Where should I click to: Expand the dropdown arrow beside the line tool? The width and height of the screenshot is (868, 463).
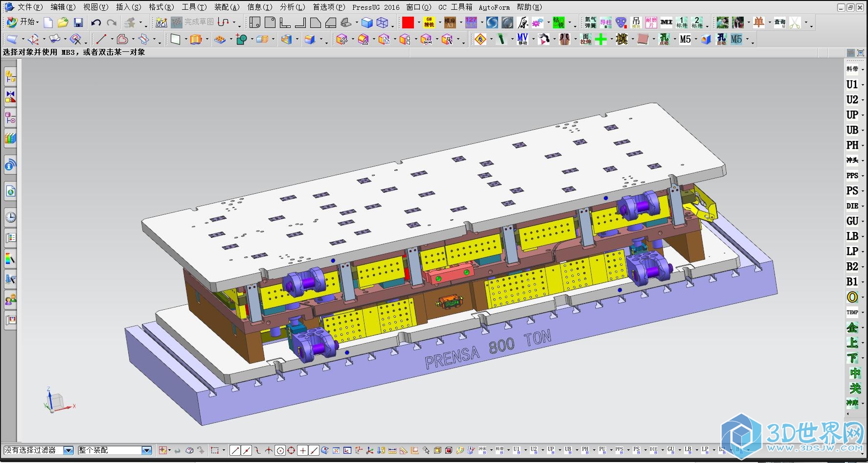(x=112, y=40)
